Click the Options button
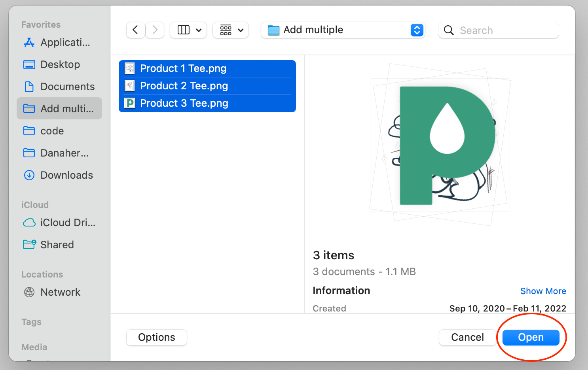 pyautogui.click(x=157, y=337)
